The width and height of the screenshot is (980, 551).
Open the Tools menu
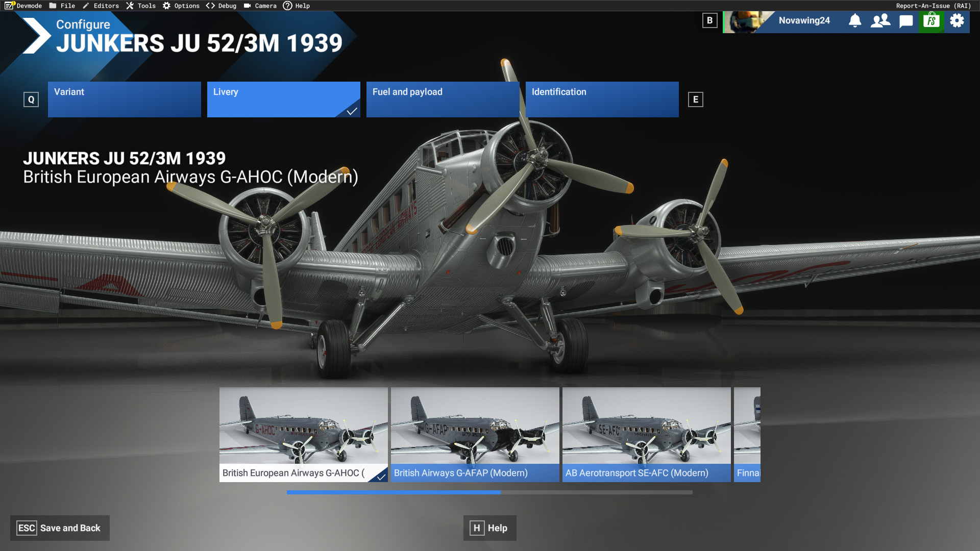[141, 6]
